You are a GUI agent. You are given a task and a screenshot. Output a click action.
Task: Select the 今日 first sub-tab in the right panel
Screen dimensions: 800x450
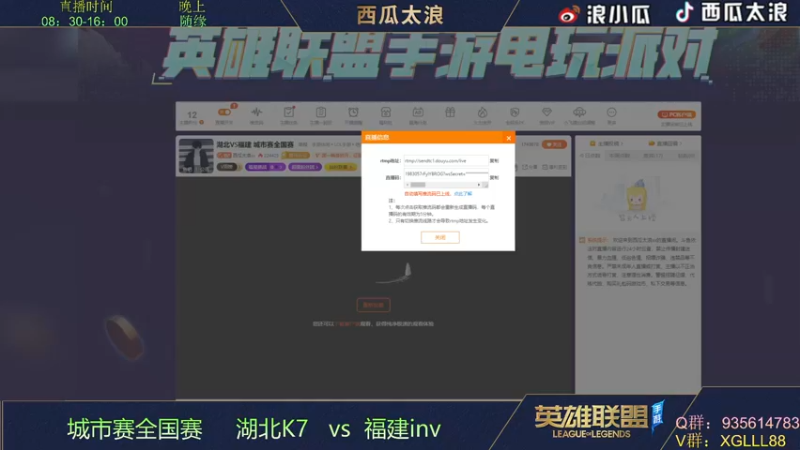click(590, 156)
